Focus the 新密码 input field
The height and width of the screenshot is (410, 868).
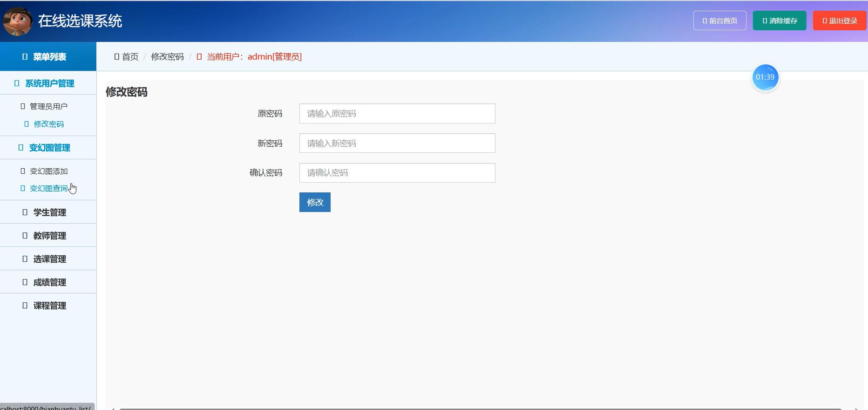pyautogui.click(x=397, y=143)
